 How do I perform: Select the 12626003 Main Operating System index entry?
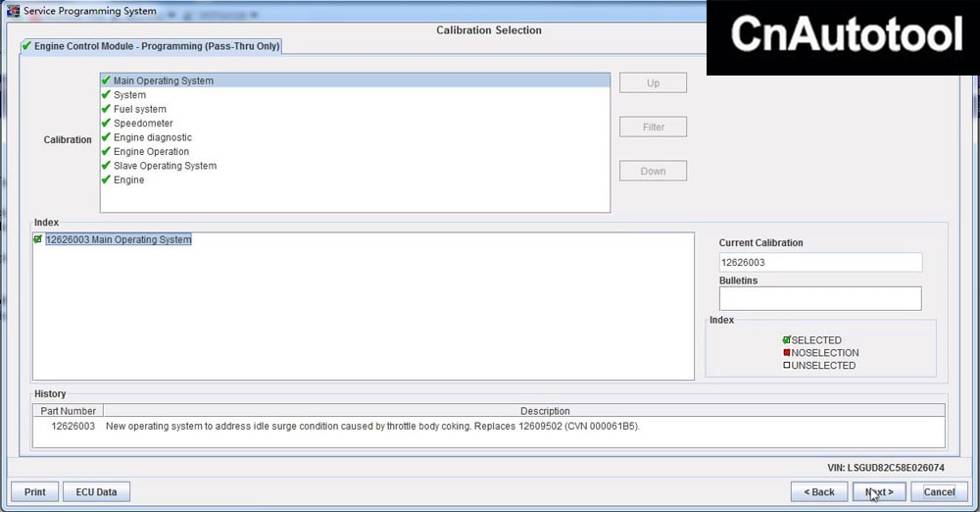pos(119,239)
